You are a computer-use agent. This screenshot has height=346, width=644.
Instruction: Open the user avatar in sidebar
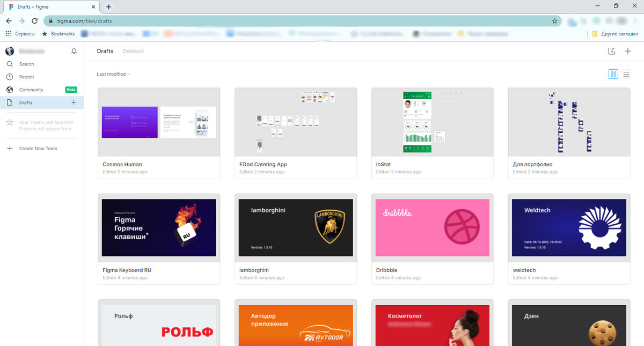coord(9,51)
